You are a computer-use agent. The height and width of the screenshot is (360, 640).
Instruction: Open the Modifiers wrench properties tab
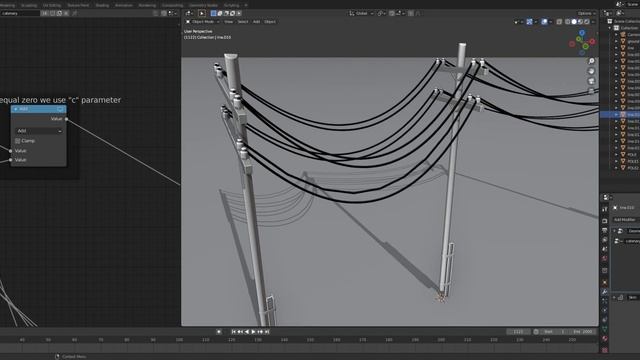pos(605,292)
